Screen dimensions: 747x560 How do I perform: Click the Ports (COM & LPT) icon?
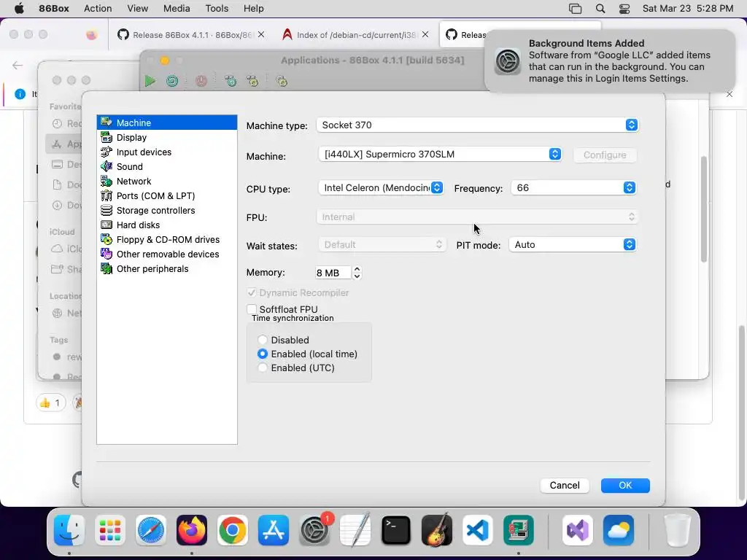[x=107, y=195]
